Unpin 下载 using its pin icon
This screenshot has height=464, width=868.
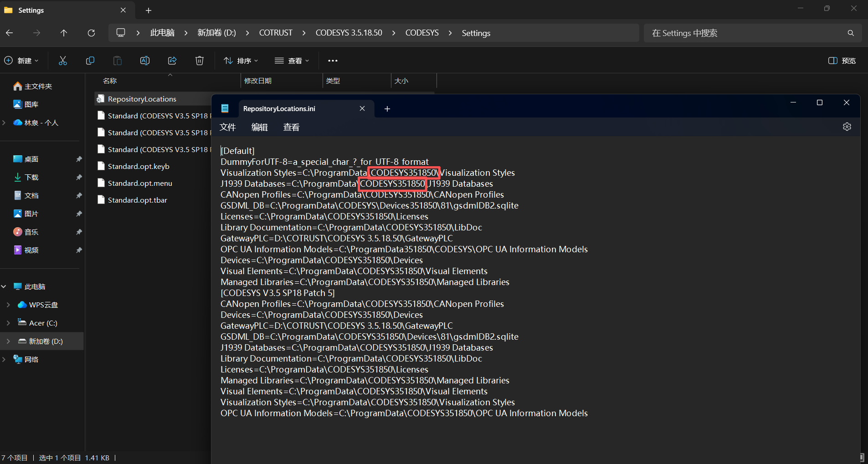79,177
